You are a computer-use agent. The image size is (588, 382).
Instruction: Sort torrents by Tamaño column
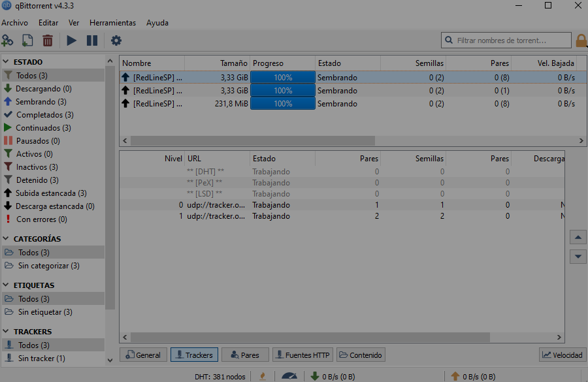(x=218, y=63)
